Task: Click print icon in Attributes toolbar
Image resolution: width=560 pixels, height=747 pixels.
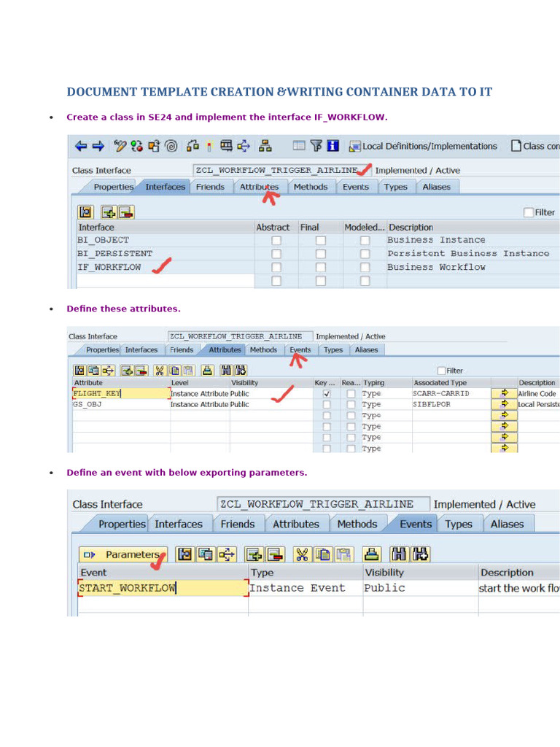Action: (207, 370)
